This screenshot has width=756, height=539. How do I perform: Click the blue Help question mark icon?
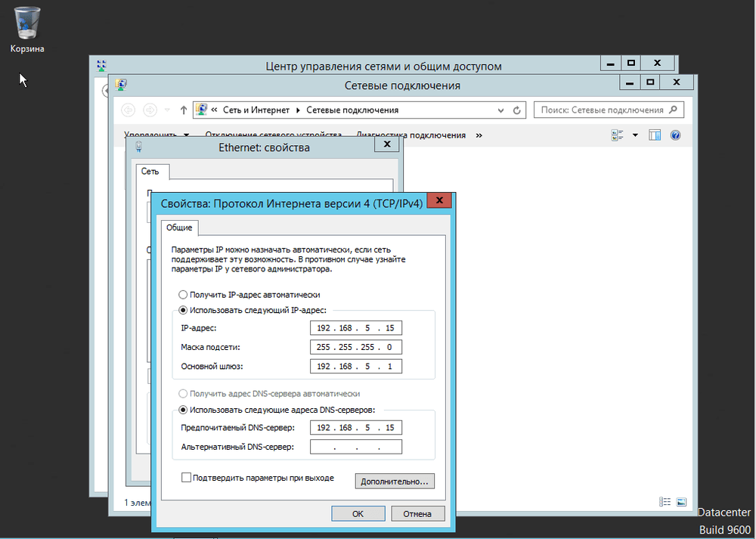[x=675, y=135]
